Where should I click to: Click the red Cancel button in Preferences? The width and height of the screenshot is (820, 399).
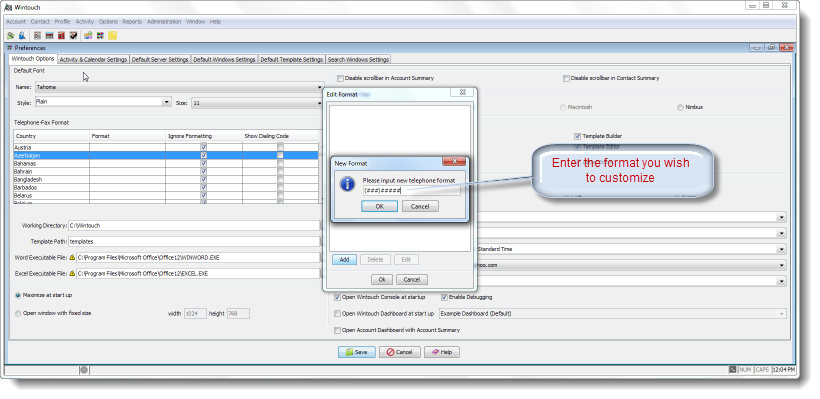click(x=400, y=352)
